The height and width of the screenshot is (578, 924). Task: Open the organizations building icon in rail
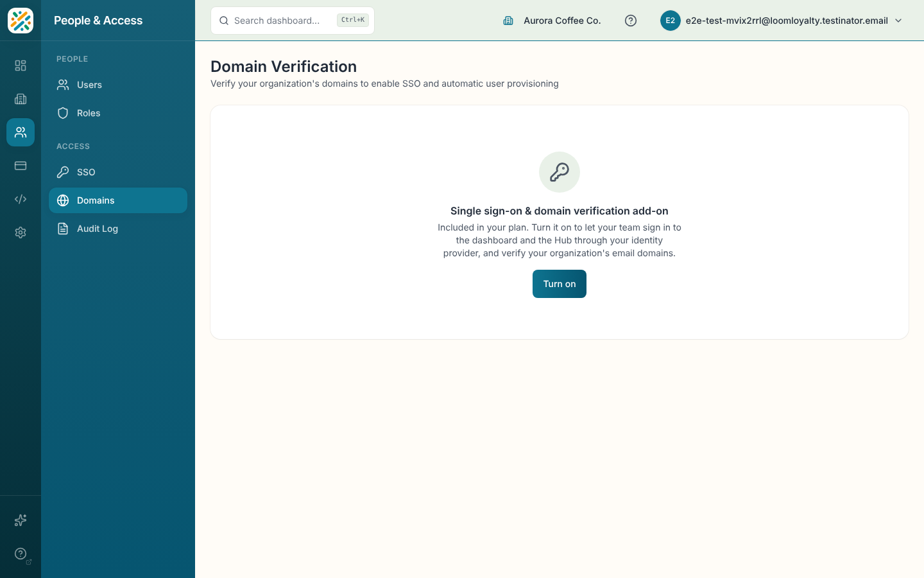click(21, 99)
